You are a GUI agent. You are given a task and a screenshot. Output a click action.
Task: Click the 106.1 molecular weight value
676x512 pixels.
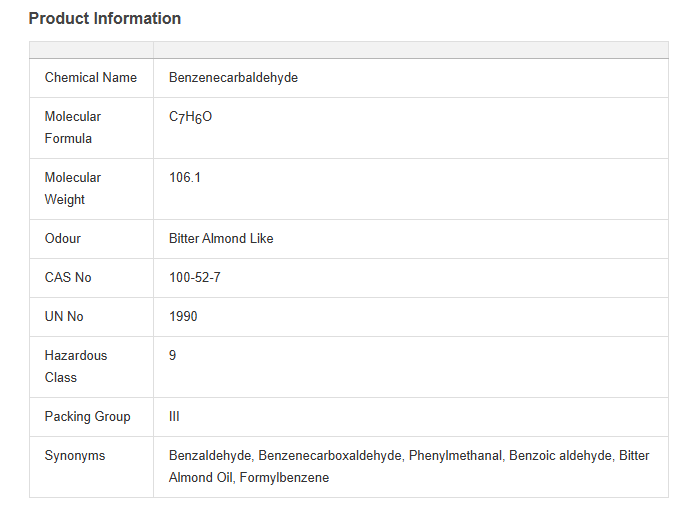[185, 178]
